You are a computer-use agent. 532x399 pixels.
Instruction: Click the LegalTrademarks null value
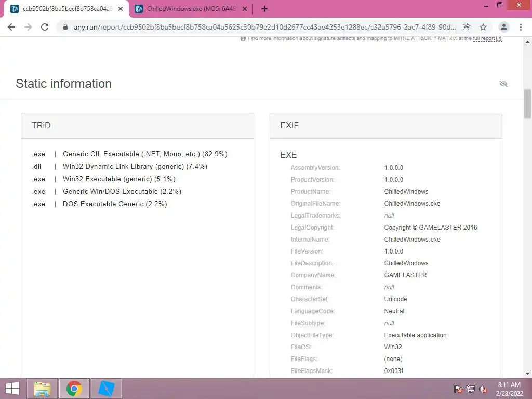[389, 216]
